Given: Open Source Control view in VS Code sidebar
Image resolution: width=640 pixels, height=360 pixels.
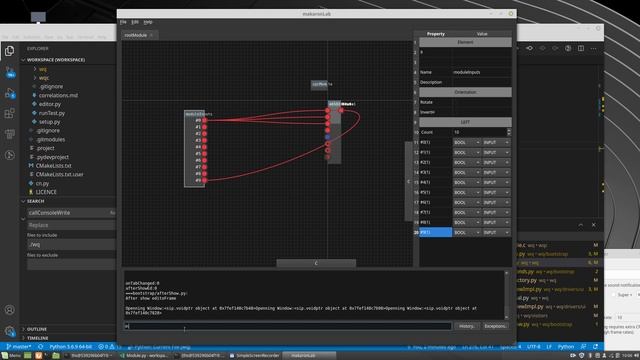Looking at the screenshot, I should pos(9,73).
